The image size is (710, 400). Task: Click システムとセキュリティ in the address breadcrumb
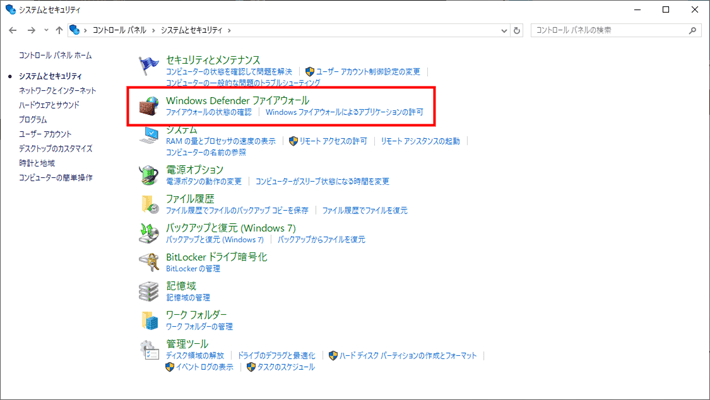tap(192, 30)
